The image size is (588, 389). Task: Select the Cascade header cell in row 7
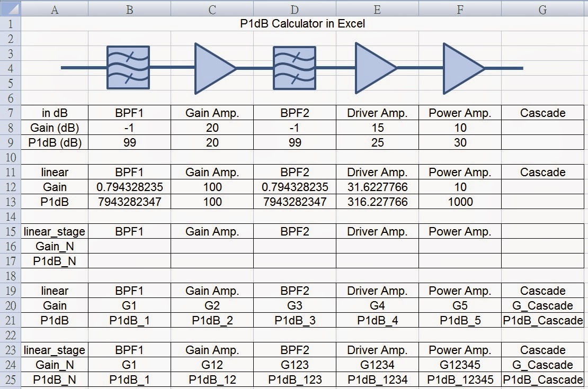tap(542, 113)
